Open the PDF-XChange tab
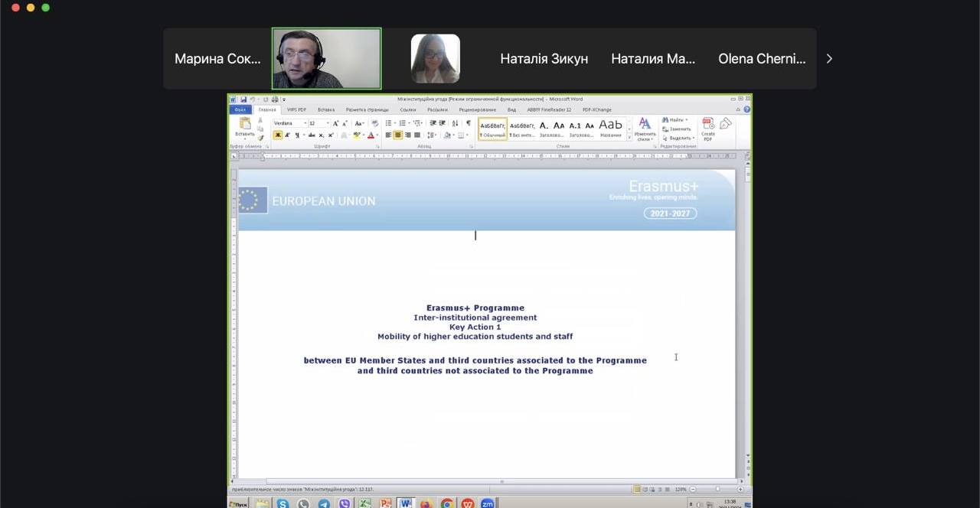Screen dimensions: 980x508 597,109
